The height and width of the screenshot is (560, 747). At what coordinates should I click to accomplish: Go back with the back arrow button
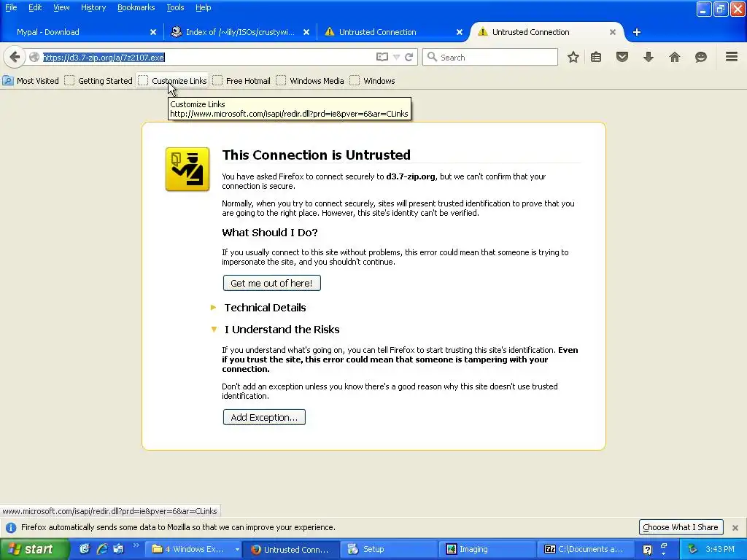pyautogui.click(x=15, y=57)
